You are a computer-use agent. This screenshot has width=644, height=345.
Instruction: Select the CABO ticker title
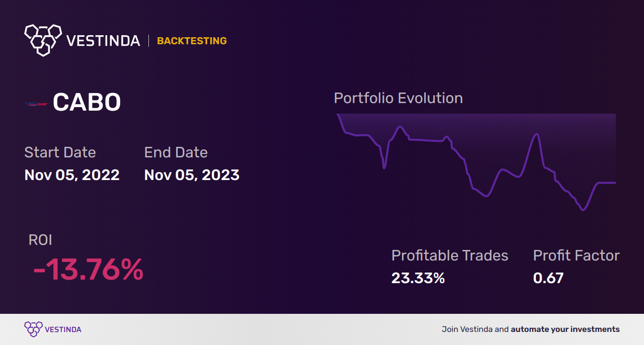[x=87, y=103]
